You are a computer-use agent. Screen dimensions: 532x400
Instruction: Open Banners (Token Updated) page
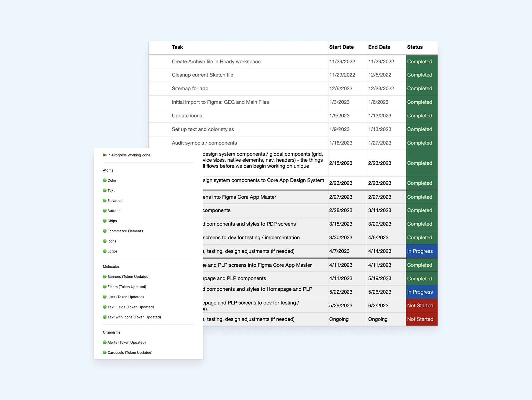pyautogui.click(x=129, y=277)
